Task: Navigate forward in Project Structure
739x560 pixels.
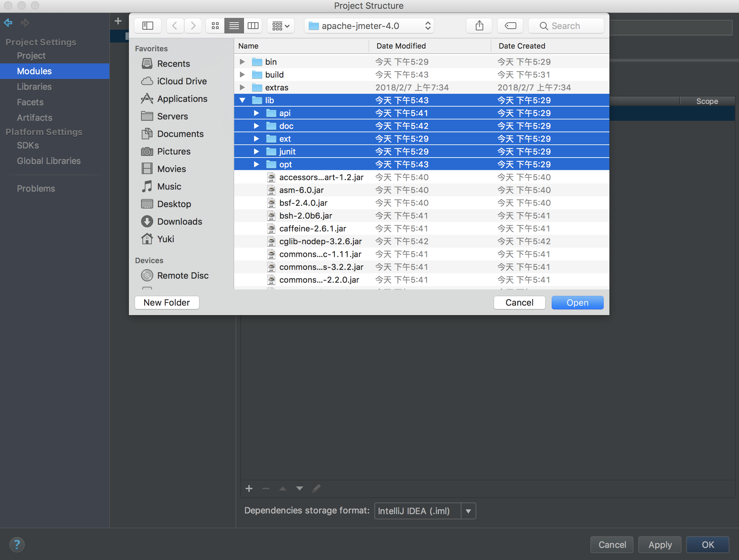Action: 25,23
